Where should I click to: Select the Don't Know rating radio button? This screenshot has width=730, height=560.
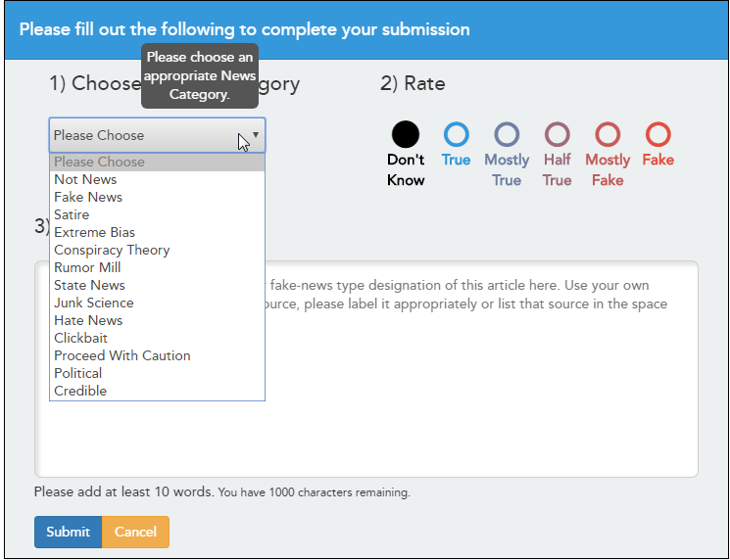[406, 134]
